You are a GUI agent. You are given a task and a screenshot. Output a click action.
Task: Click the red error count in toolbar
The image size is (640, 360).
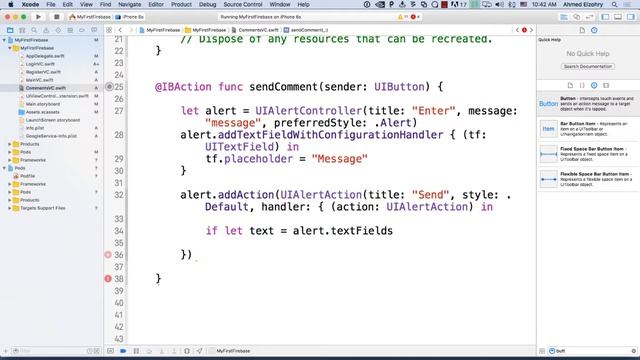tap(415, 17)
